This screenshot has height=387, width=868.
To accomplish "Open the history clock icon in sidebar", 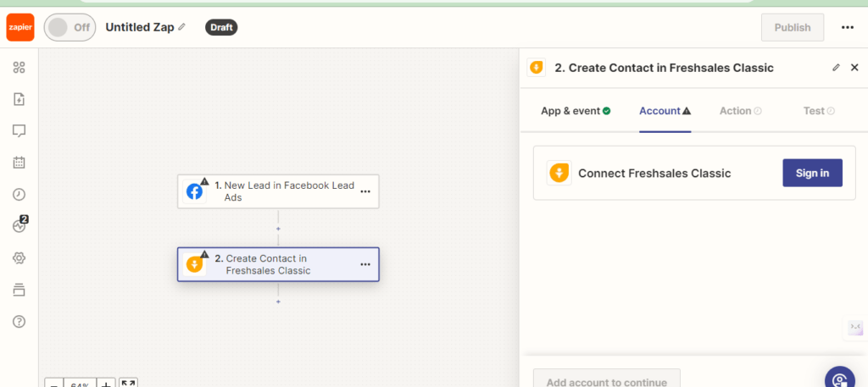I will [x=19, y=195].
